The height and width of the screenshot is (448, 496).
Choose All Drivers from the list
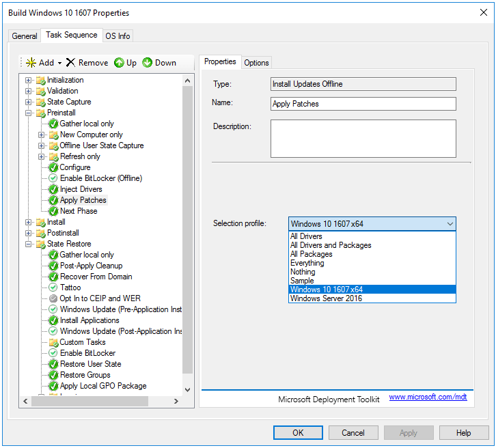click(372, 236)
